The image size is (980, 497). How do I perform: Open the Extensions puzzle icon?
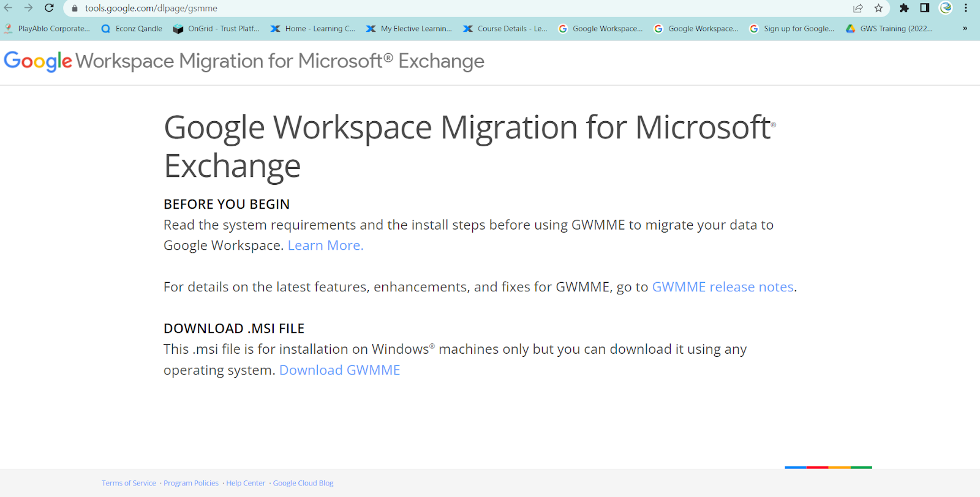(x=904, y=8)
